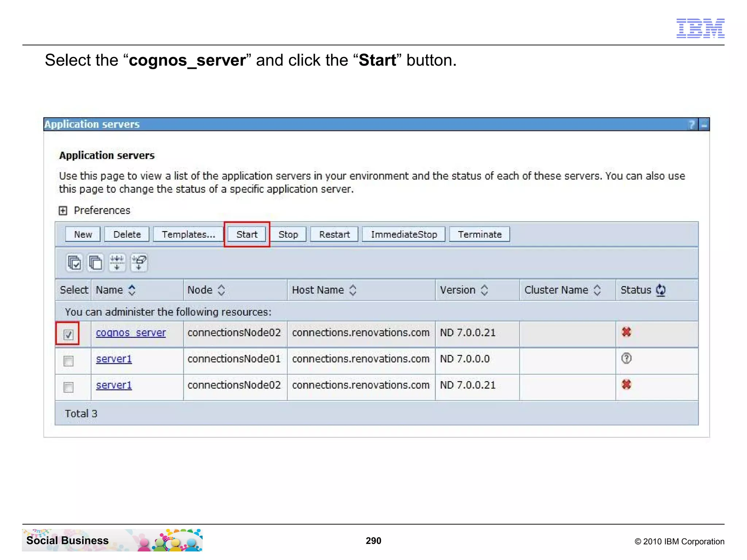Image resolution: width=747 pixels, height=560 pixels.
Task: Click the Total 3 footer text
Action: 81,413
